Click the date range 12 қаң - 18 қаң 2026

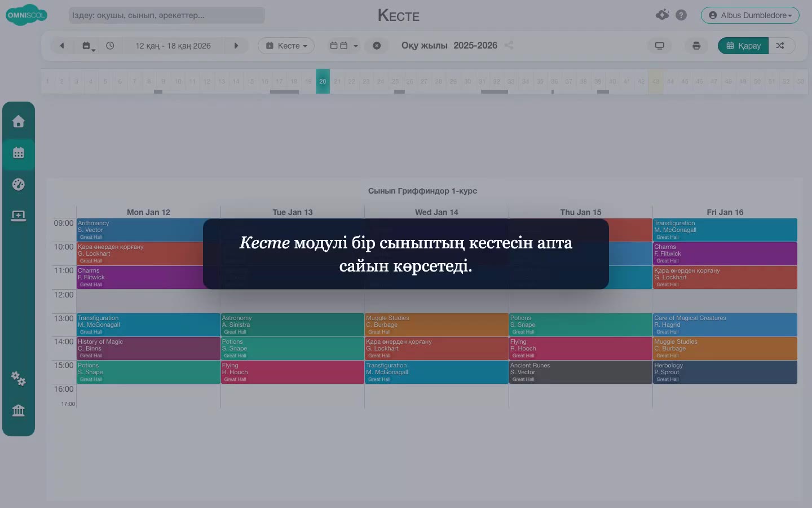(173, 46)
